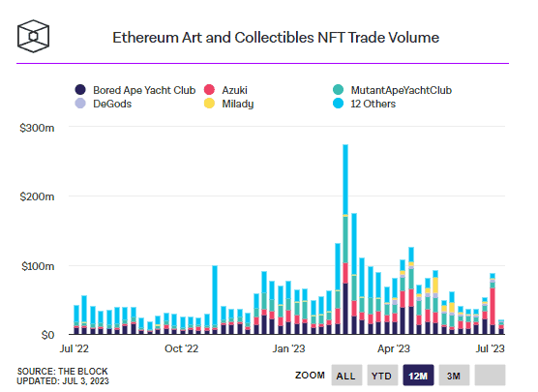Click the blank gray zoom button
The height and width of the screenshot is (392, 538).
[x=490, y=376]
